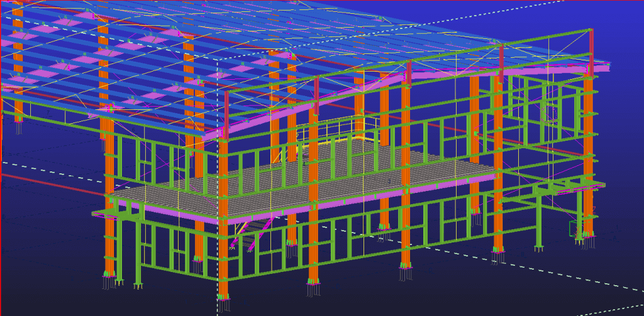
Task: Select the magenta edge beam under the mezzanine front
Action: (352, 200)
